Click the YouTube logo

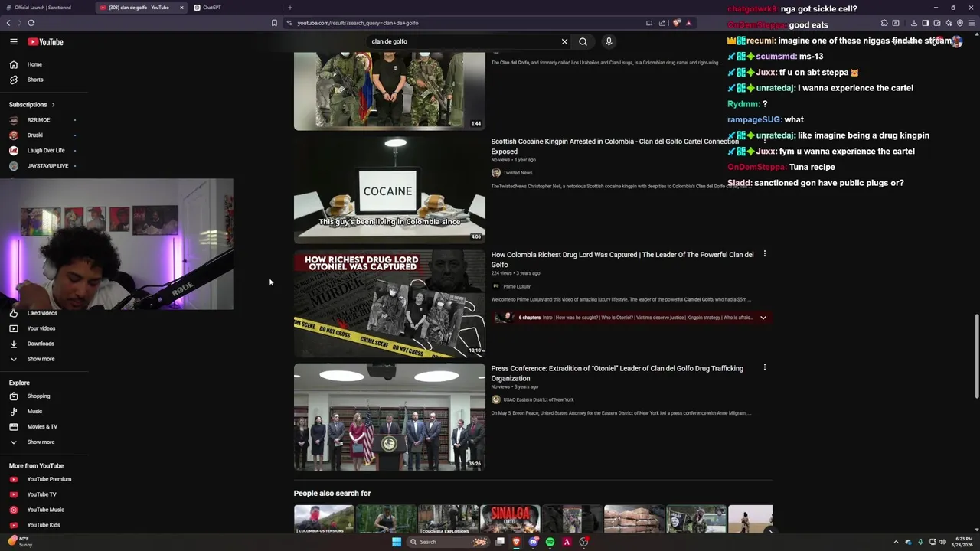(x=46, y=42)
